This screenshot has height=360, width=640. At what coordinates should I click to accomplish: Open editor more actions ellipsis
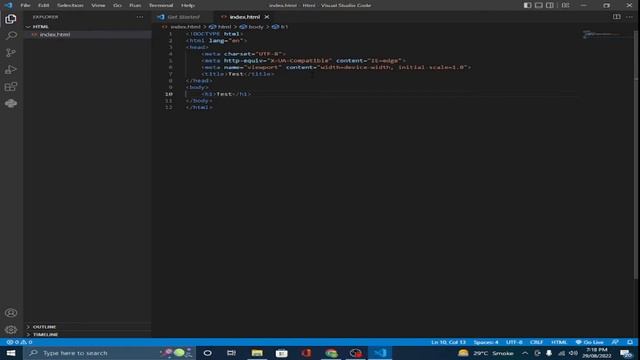[x=629, y=17]
